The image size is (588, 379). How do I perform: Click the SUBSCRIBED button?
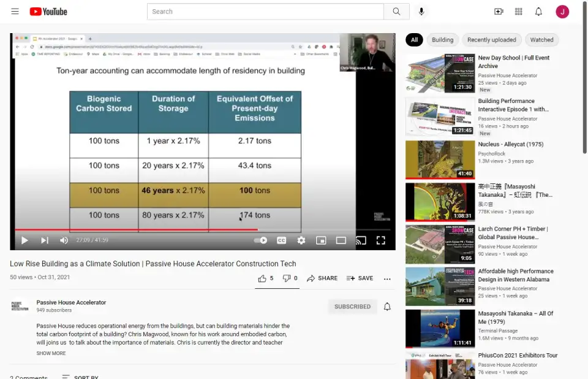click(352, 307)
